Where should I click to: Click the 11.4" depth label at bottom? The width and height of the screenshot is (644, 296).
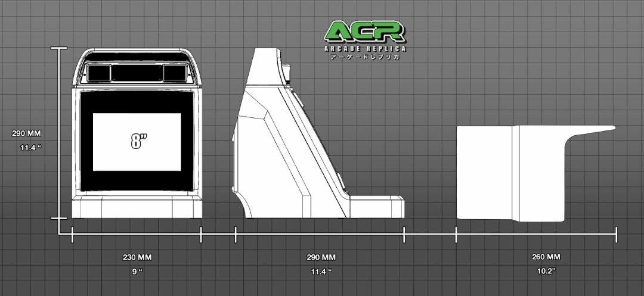click(321, 272)
